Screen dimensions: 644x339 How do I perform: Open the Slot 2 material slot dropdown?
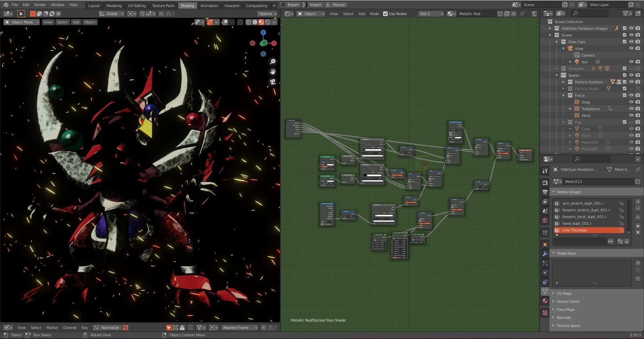pyautogui.click(x=431, y=14)
